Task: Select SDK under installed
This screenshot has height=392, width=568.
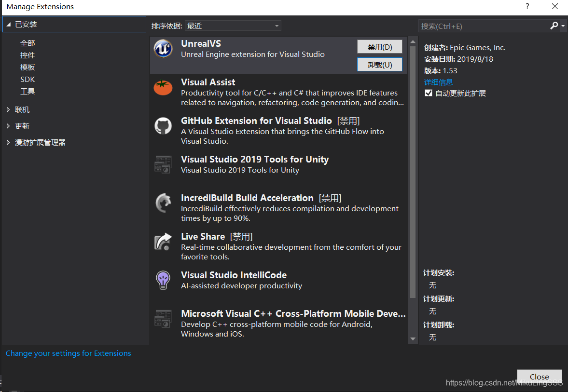Action: point(28,79)
